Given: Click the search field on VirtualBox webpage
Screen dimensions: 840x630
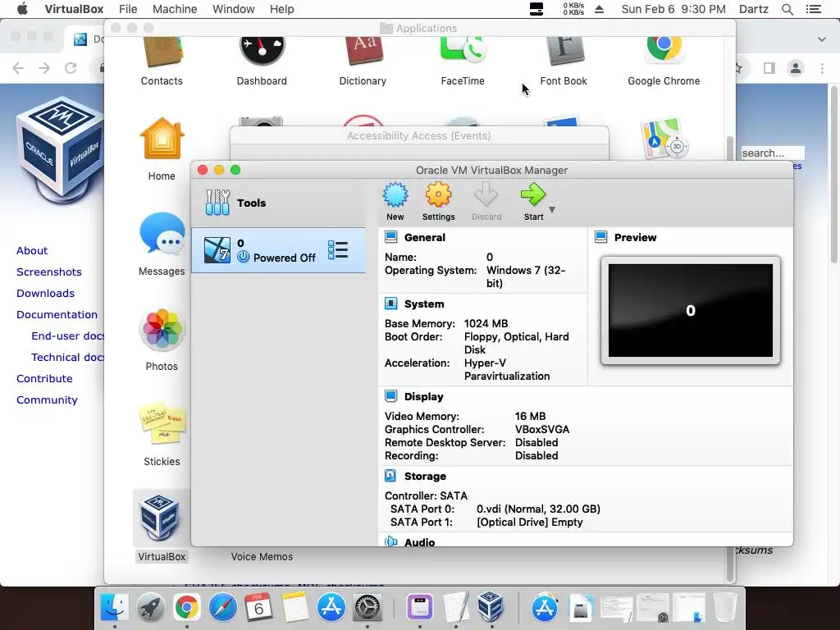Looking at the screenshot, I should (773, 153).
